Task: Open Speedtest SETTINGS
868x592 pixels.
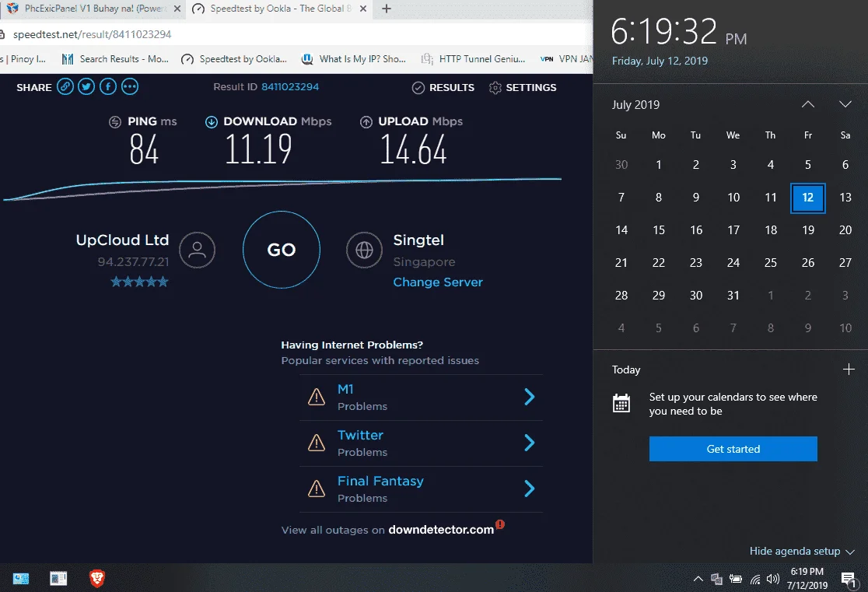Action: [523, 87]
